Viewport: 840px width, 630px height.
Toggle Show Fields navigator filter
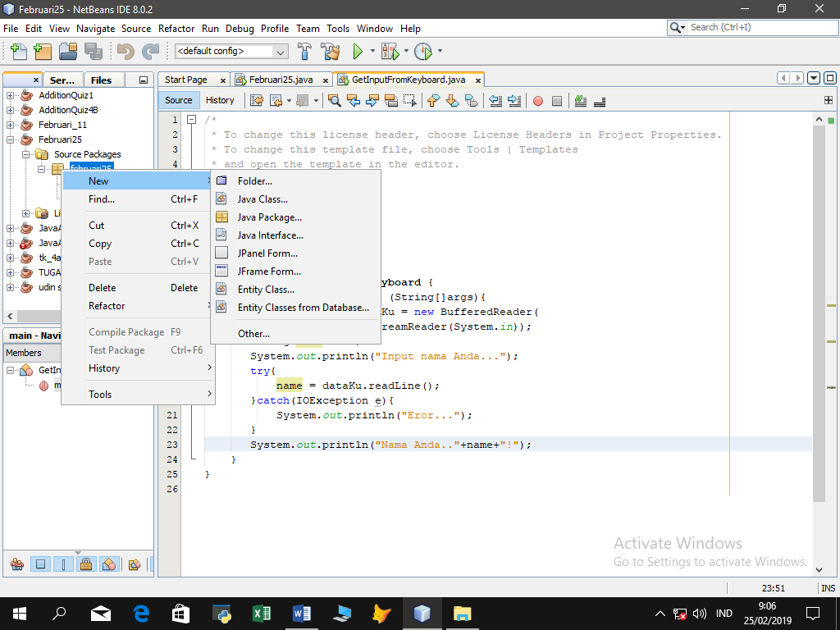(40, 564)
